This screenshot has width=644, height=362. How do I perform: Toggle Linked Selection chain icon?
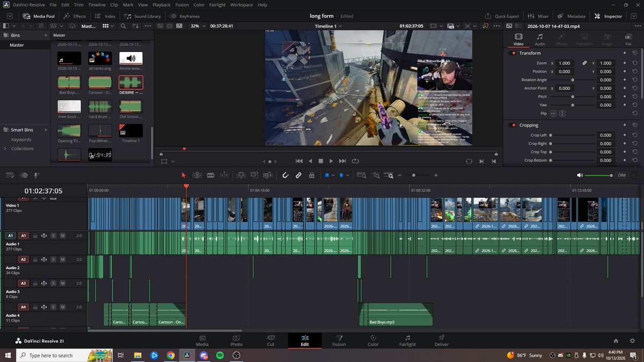point(298,175)
